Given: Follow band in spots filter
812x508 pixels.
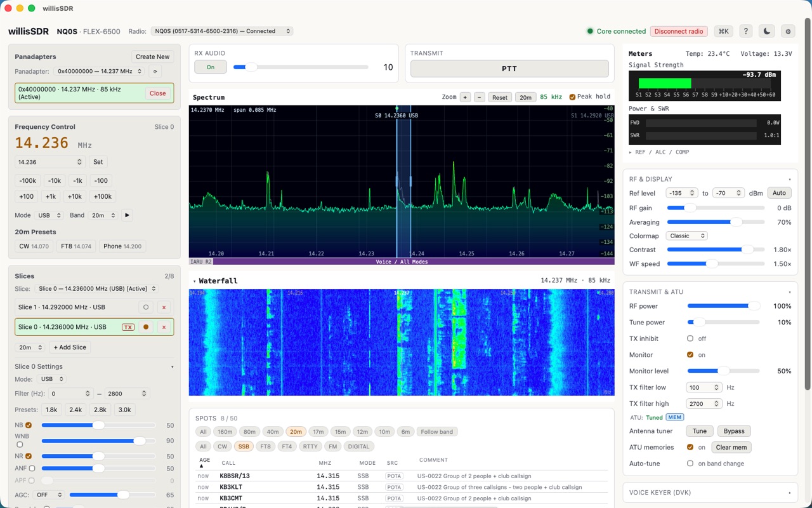Looking at the screenshot, I should [x=437, y=432].
